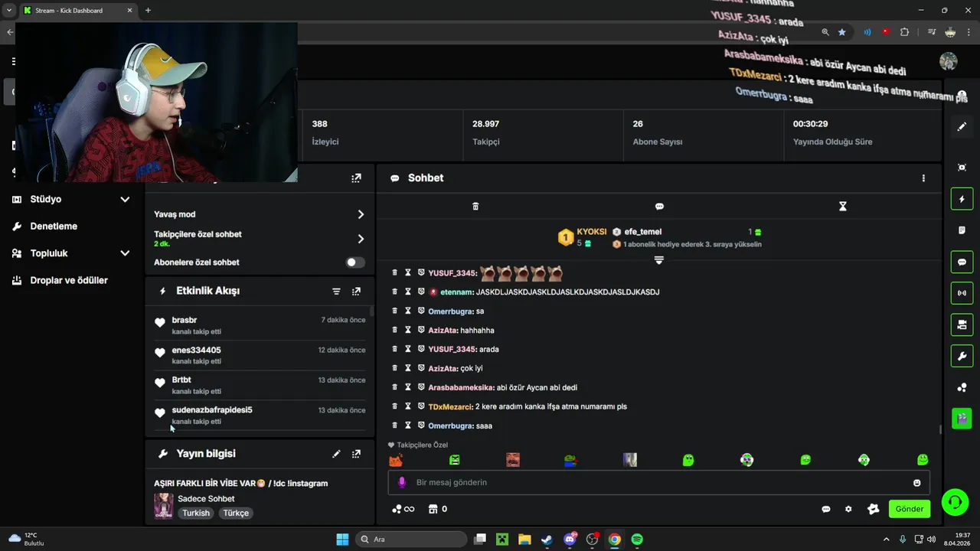Viewport: 980px width, 551px height.
Task: Open Denetleme in the sidebar
Action: pos(54,227)
